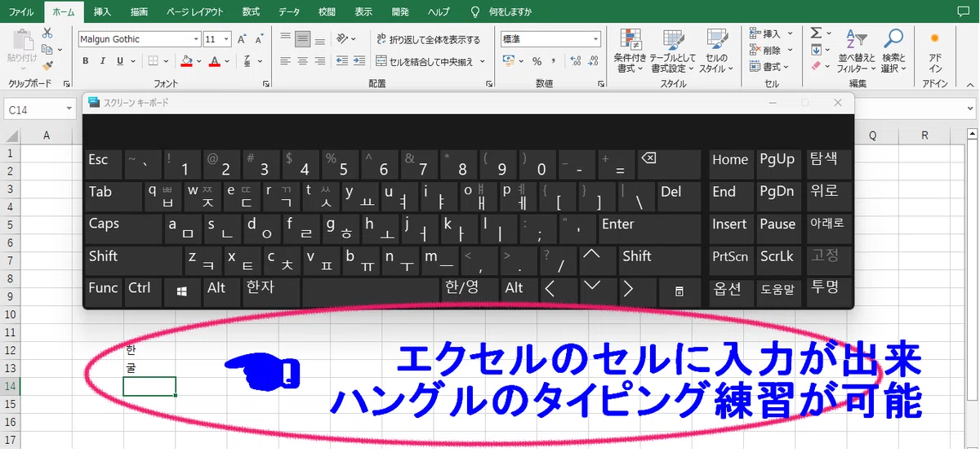Screen dimensions: 980x466
Task: Decrease decimal places
Action: click(591, 61)
